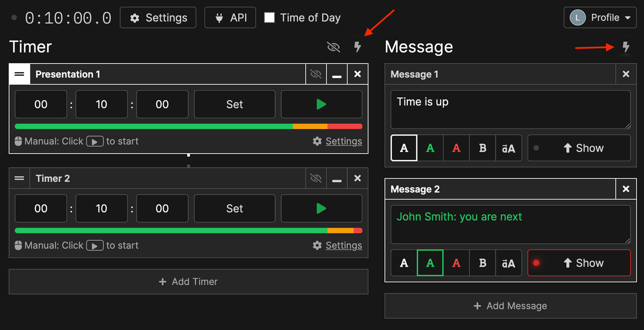Click the auto-size äA icon for Message 2
The height and width of the screenshot is (330, 644).
(508, 263)
